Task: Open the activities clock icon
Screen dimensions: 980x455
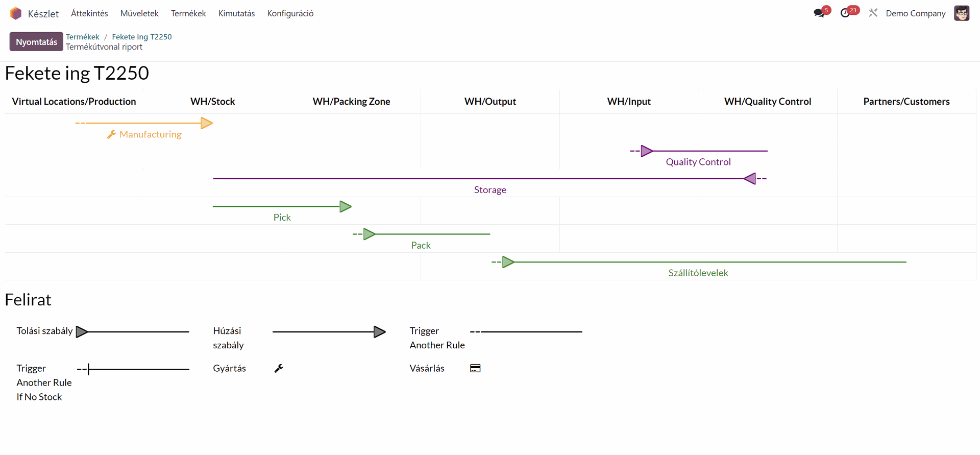Action: [845, 13]
